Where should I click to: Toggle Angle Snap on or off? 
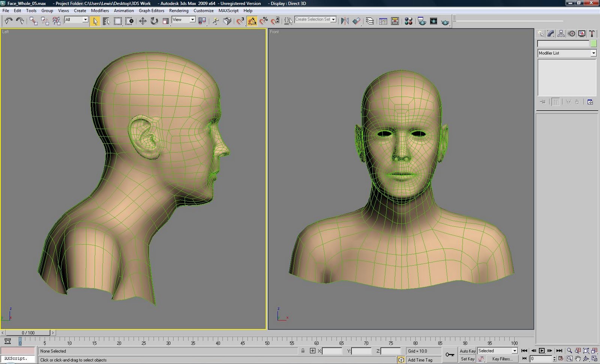point(252,21)
